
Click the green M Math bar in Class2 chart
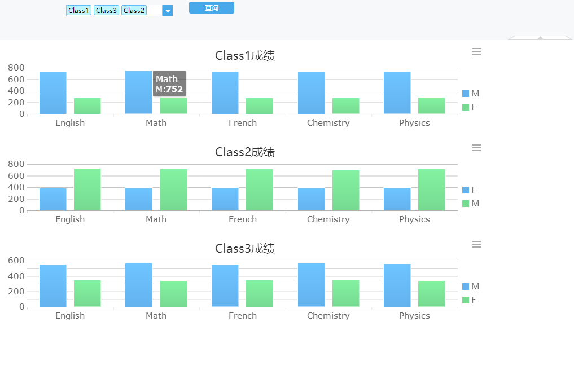[174, 190]
